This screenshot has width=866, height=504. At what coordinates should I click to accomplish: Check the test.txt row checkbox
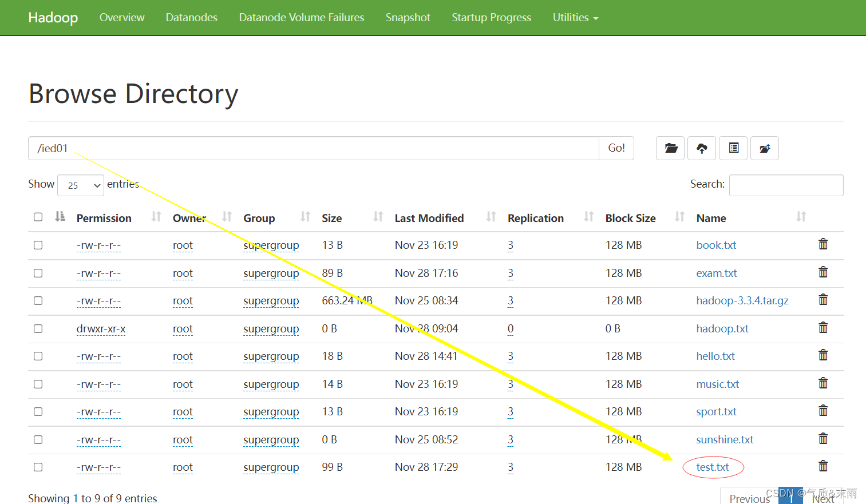pyautogui.click(x=38, y=467)
